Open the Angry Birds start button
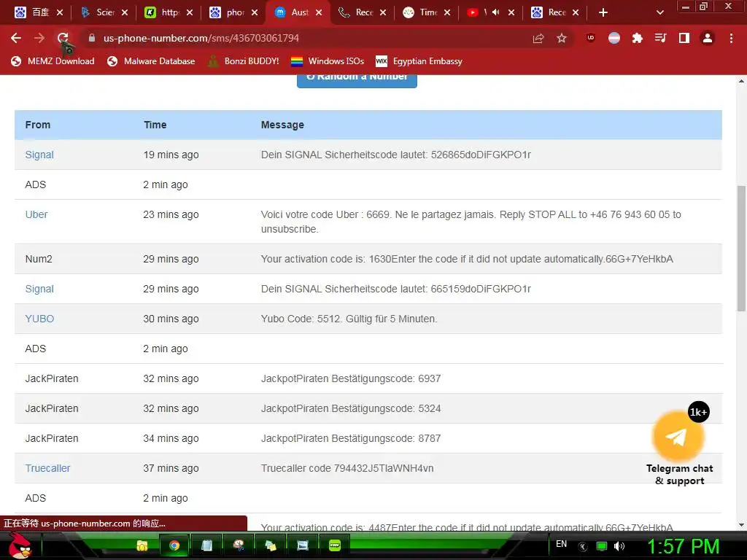747x560 pixels. tap(20, 545)
